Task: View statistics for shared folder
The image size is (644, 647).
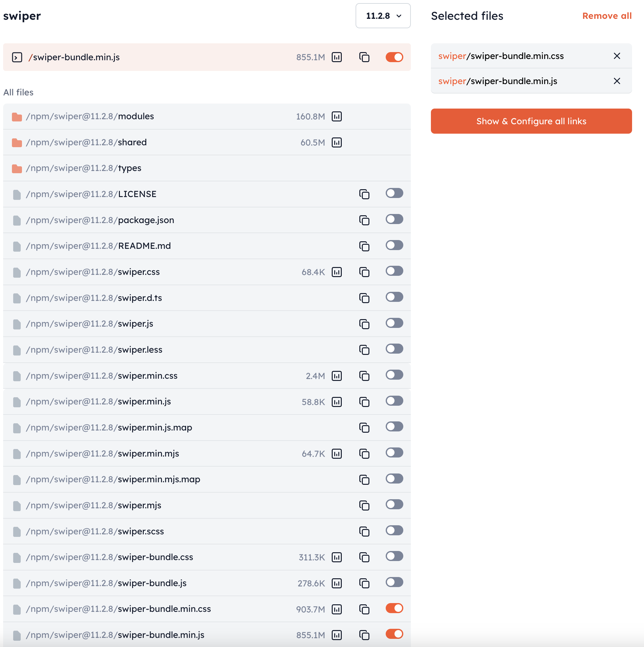Action: (x=336, y=142)
